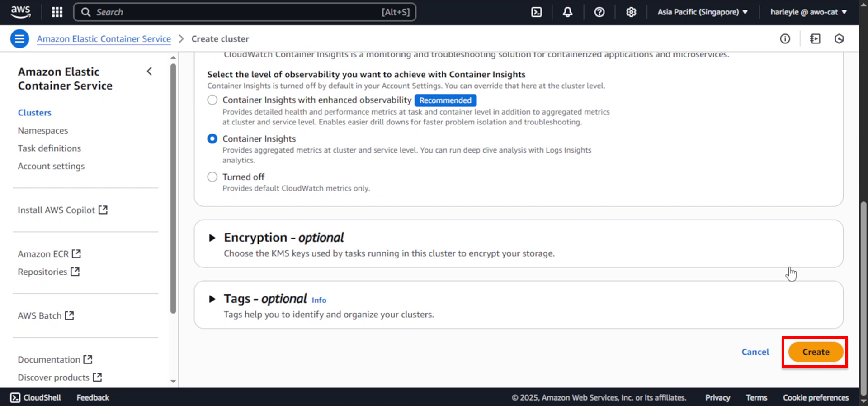The height and width of the screenshot is (406, 868).
Task: Click into the AWS search field
Action: click(245, 12)
